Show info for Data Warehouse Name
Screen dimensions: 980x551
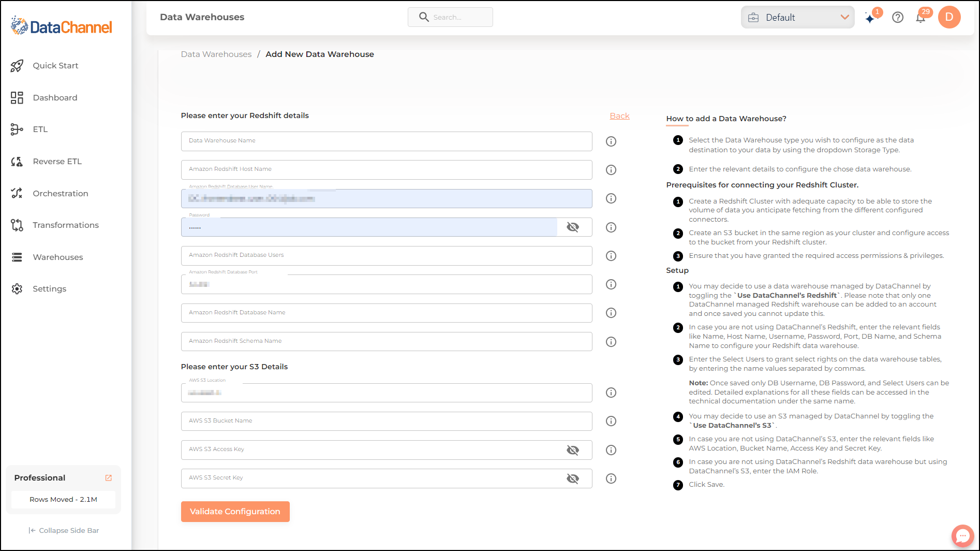[611, 141]
